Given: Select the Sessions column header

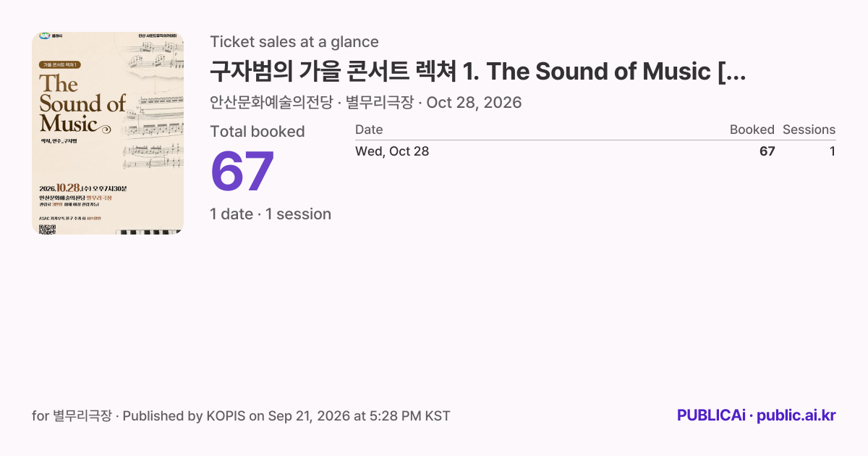Looking at the screenshot, I should [809, 130].
